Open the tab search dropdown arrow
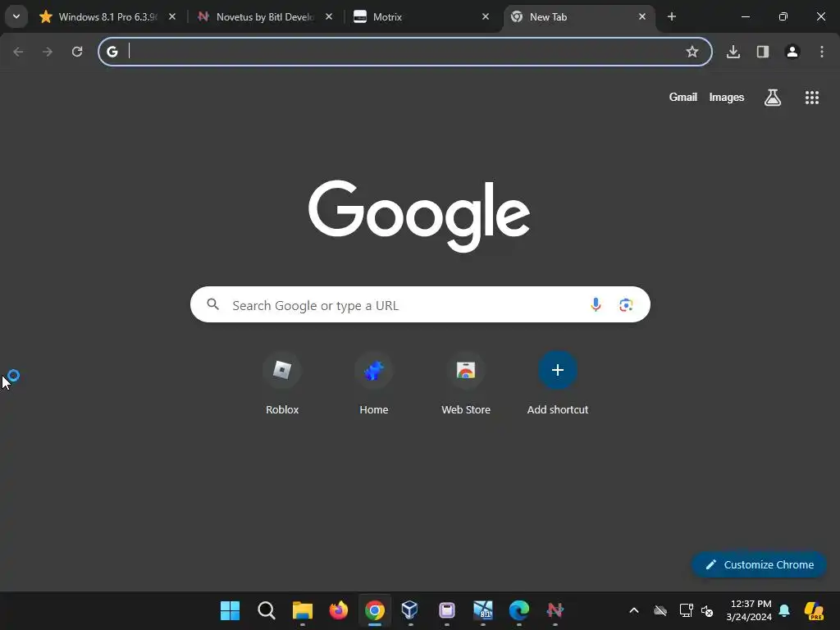This screenshot has height=630, width=840. (16, 16)
